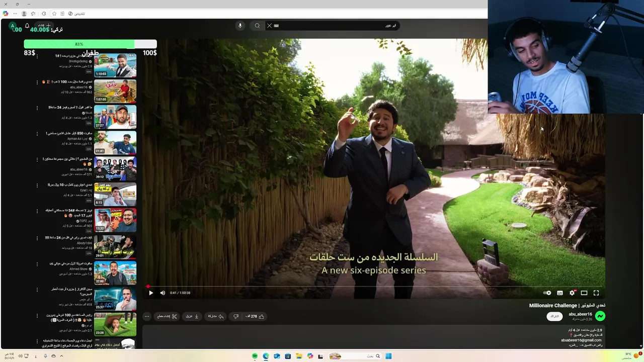The width and height of the screenshot is (644, 362).
Task: Open Outlook from the taskbar
Action: 277,356
